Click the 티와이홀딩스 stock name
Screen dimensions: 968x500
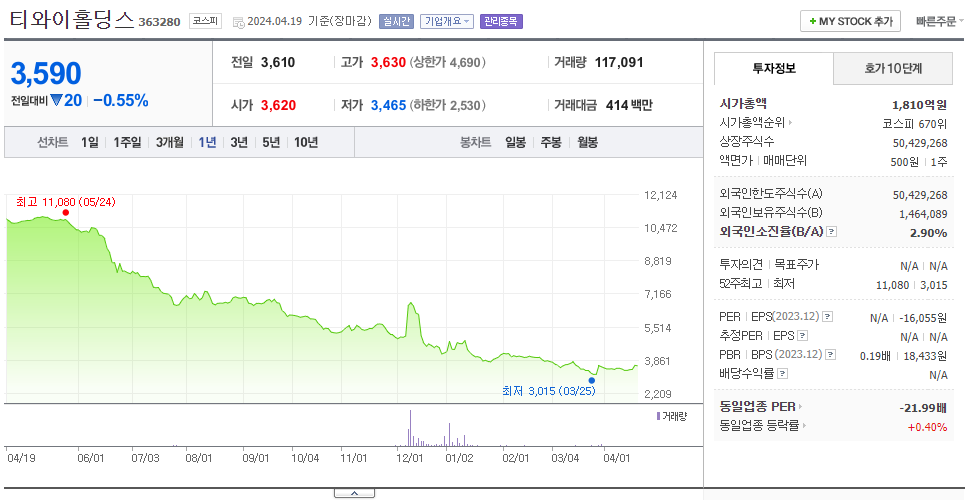point(72,20)
